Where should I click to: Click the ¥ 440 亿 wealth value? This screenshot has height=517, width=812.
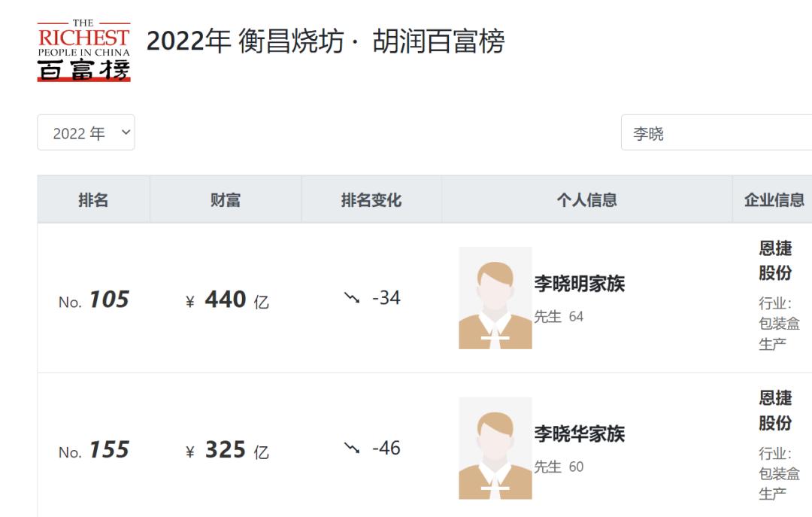[227, 300]
